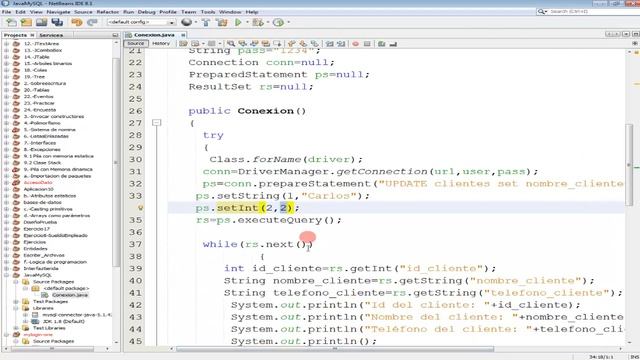This screenshot has height=360, width=640.
Task: Open the Debug Project dropdown arrow
Action: tap(267, 22)
